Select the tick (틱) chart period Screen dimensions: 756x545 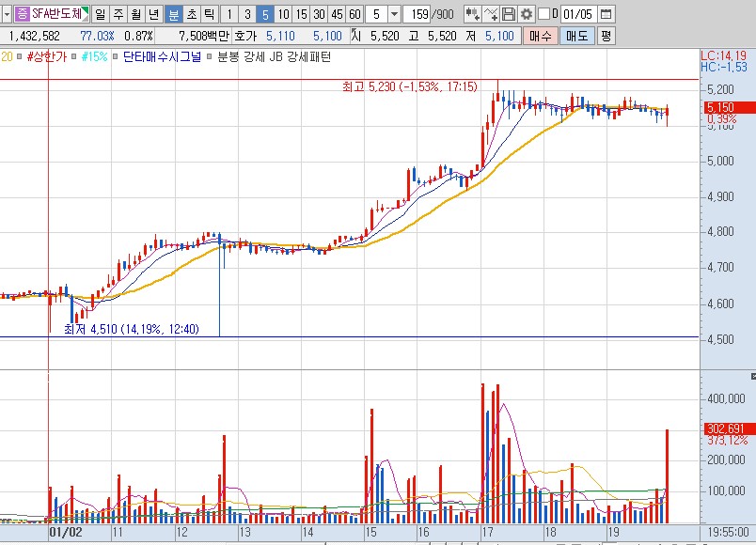point(210,14)
